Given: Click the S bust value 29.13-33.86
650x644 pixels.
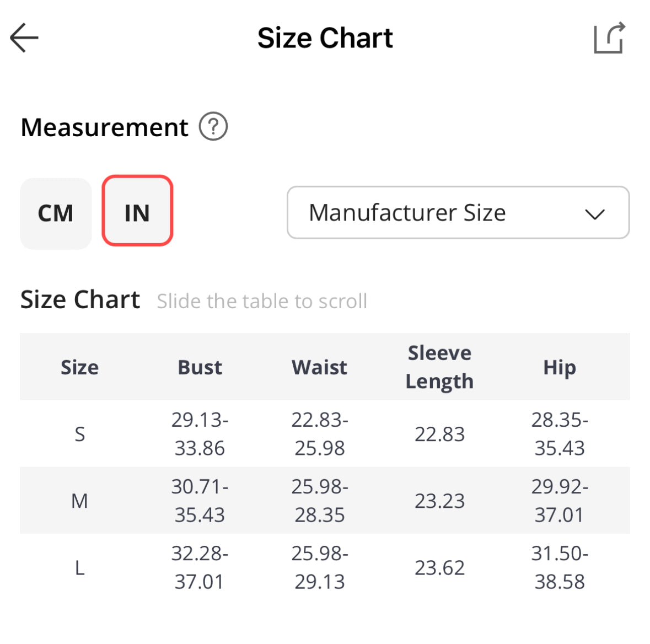Looking at the screenshot, I should (x=200, y=434).
